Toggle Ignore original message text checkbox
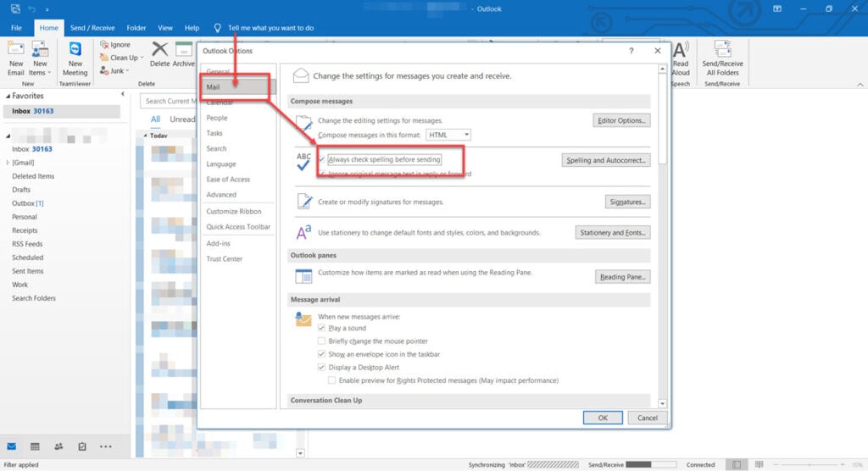This screenshot has width=868, height=471. tap(323, 174)
